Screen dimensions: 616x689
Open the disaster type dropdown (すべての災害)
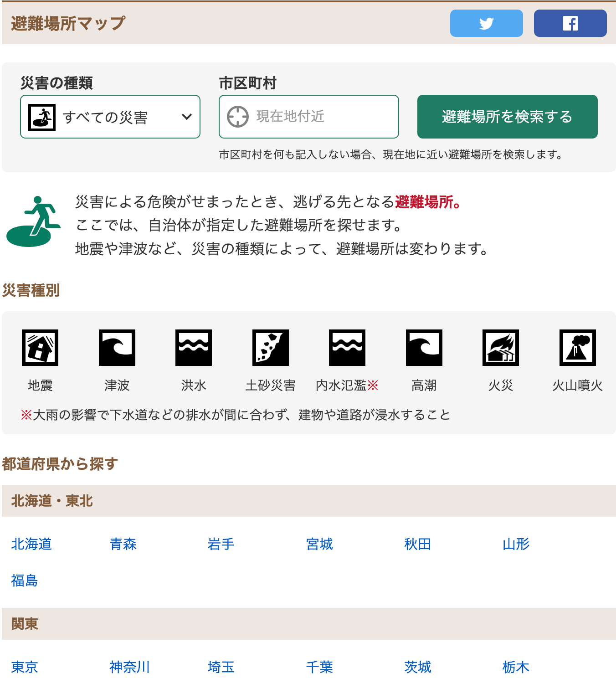tap(110, 117)
